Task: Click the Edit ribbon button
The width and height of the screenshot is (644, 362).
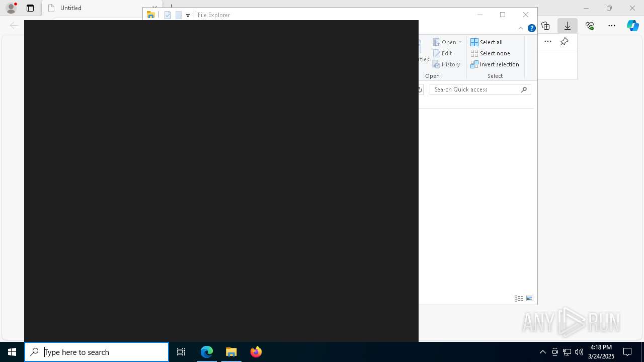Action: click(x=443, y=53)
